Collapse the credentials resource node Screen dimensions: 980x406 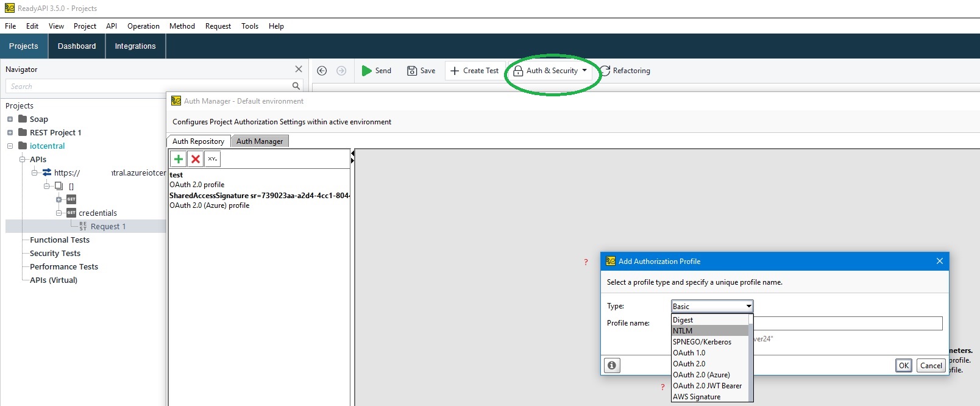[59, 213]
